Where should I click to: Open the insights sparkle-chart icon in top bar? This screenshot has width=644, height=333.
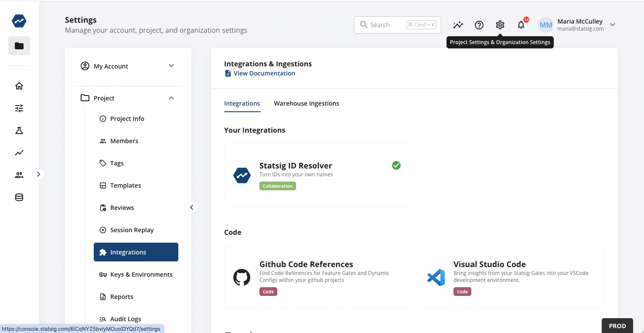coord(458,25)
